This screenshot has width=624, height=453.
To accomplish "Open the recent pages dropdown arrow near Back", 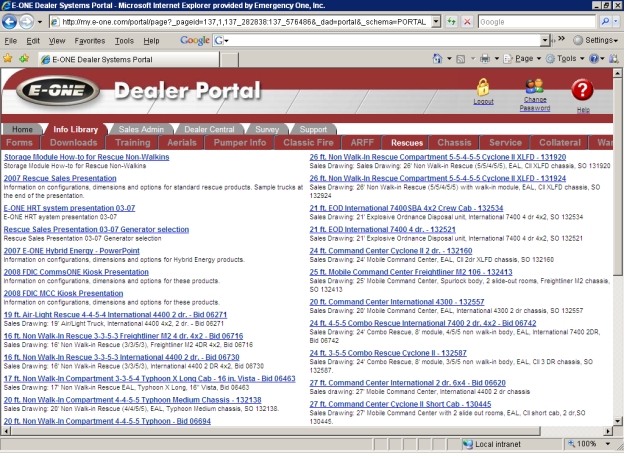I will click(40, 22).
